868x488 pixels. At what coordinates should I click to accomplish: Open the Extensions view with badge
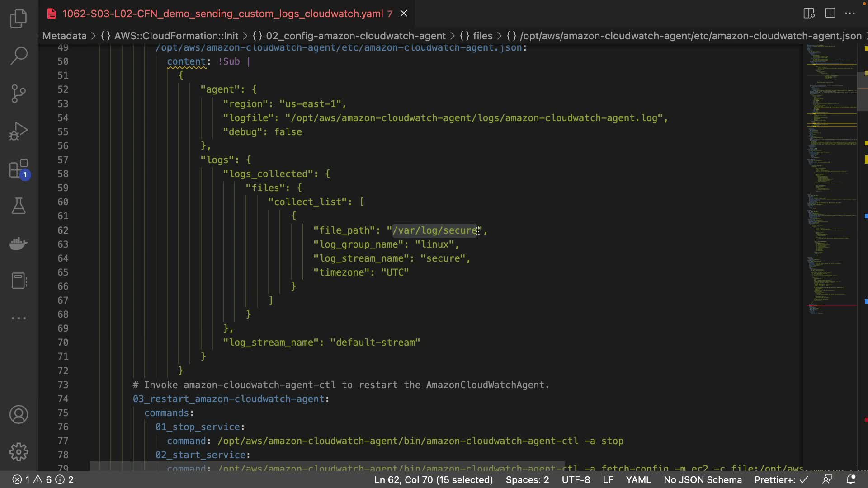click(x=19, y=169)
